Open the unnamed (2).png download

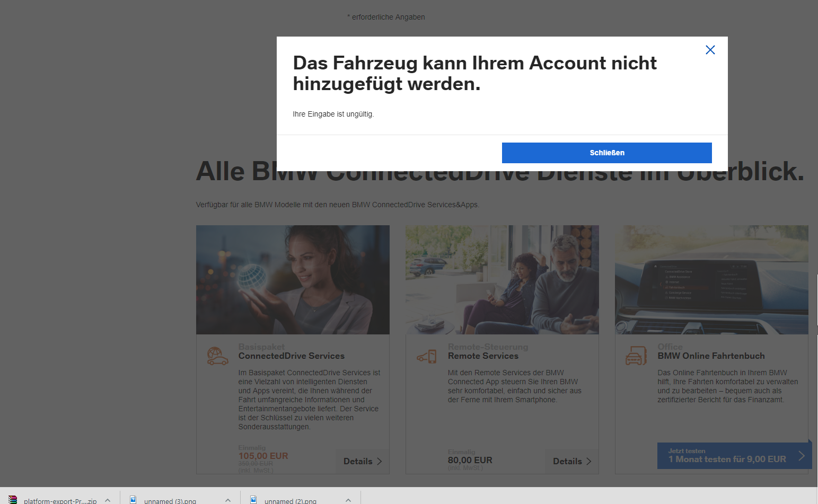point(291,500)
